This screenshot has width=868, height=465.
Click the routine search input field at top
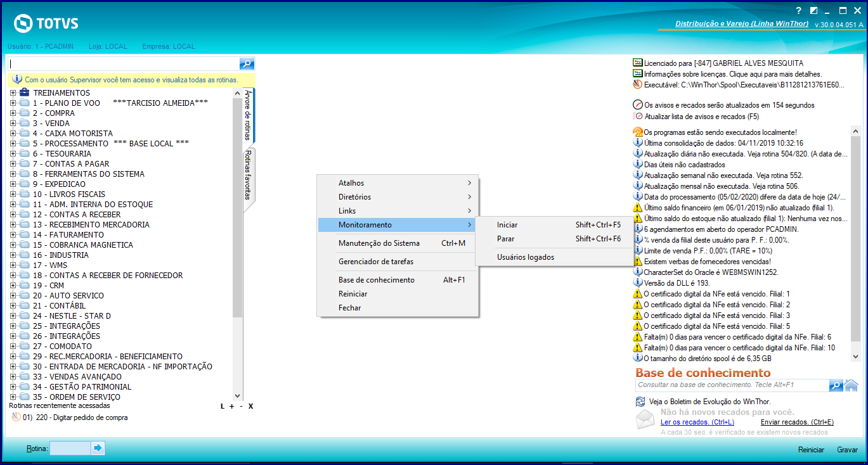click(x=124, y=63)
